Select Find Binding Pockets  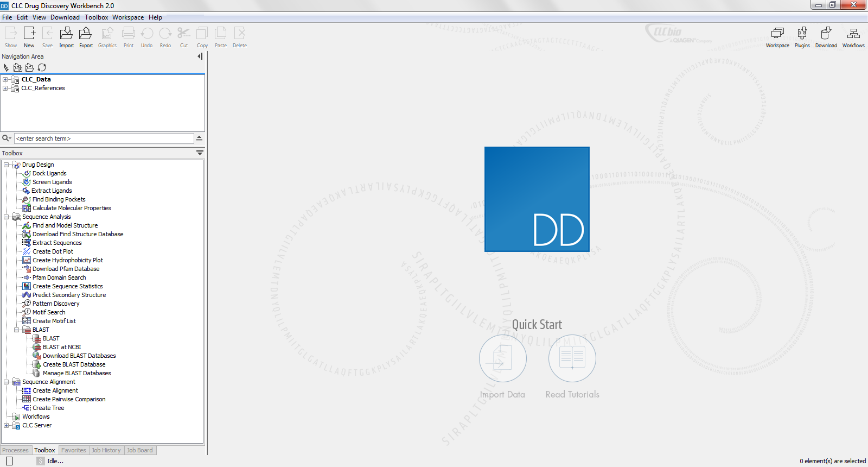click(x=59, y=199)
